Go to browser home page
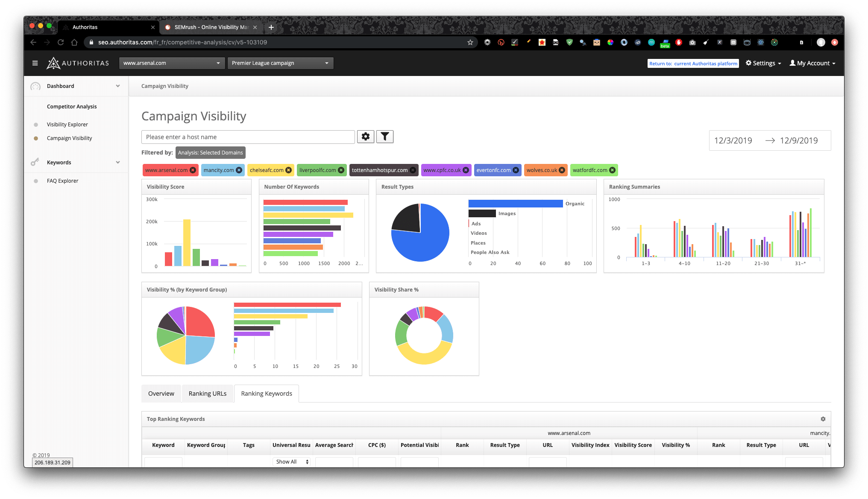Image resolution: width=868 pixels, height=499 pixels. tap(74, 42)
